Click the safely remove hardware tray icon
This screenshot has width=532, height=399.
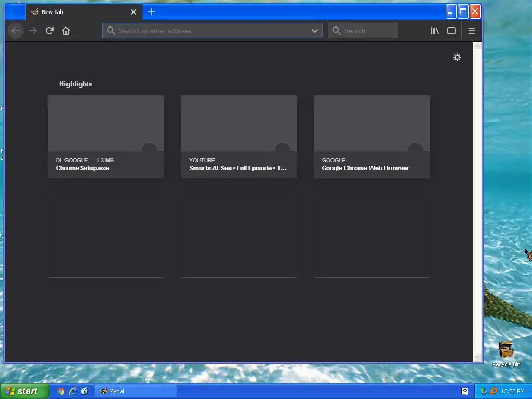(484, 391)
